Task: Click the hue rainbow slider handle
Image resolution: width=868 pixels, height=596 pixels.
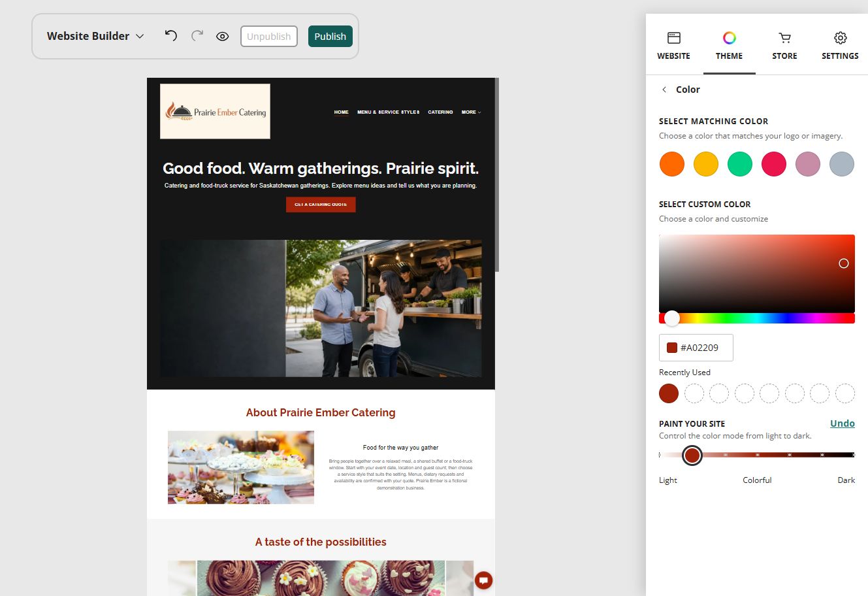Action: pyautogui.click(x=672, y=318)
